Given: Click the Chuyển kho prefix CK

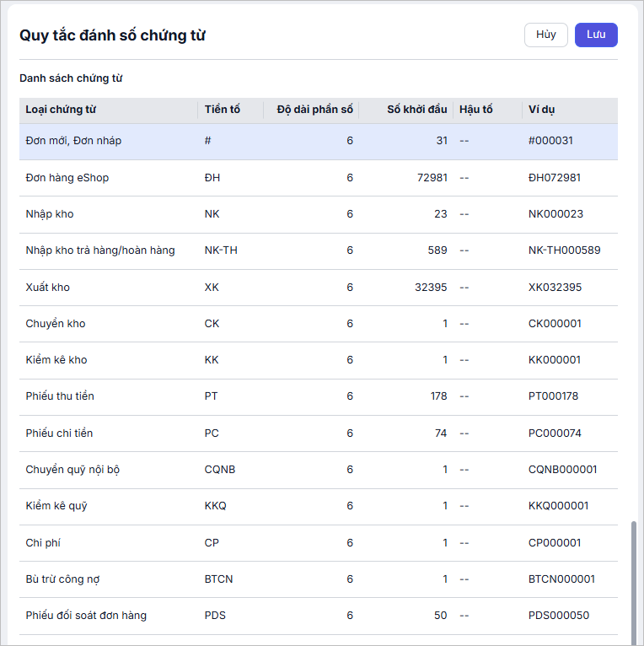Looking at the screenshot, I should pos(212,324).
